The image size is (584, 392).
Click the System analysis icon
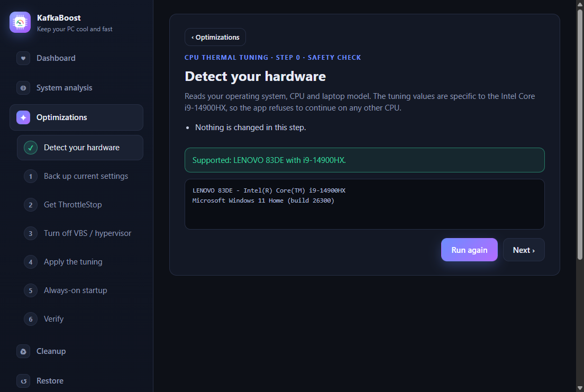23,88
